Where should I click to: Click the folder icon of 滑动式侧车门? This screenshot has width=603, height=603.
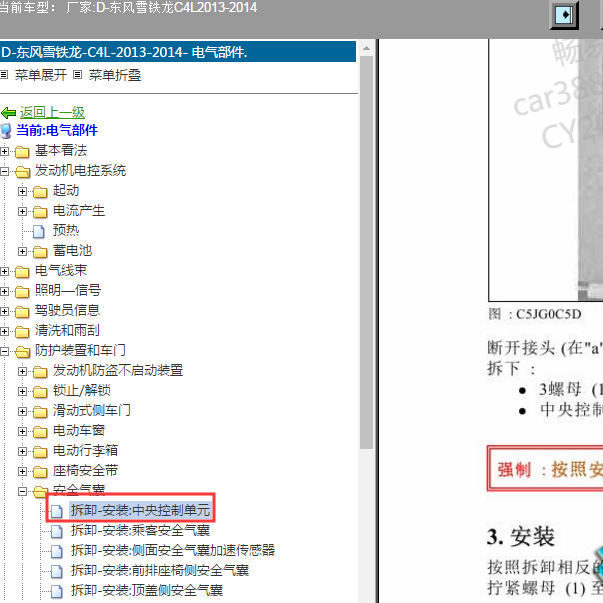pos(40,412)
